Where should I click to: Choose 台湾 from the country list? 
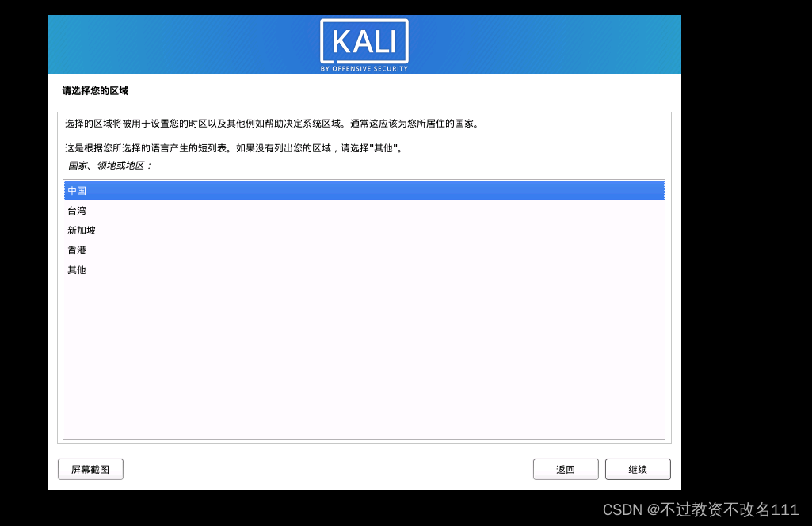[364, 210]
